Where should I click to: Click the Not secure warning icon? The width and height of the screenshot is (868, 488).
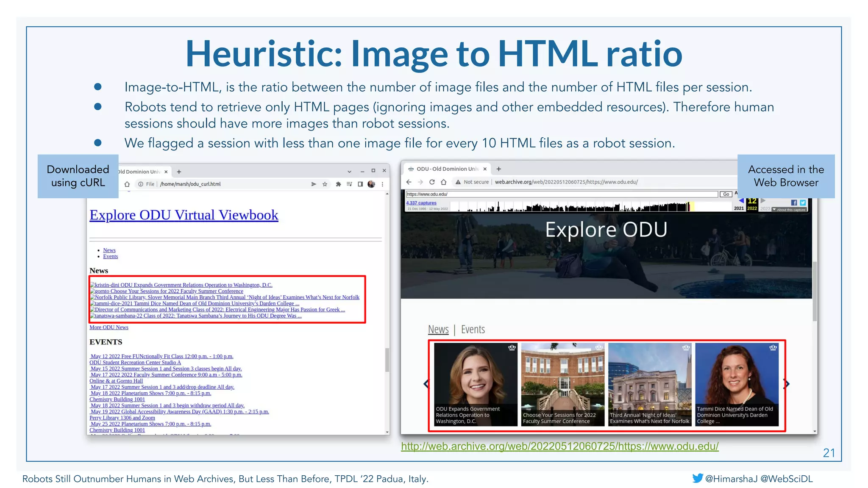click(458, 182)
